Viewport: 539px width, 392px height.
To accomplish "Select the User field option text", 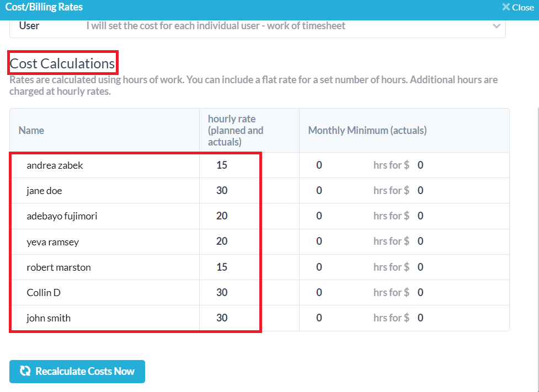I will point(215,26).
